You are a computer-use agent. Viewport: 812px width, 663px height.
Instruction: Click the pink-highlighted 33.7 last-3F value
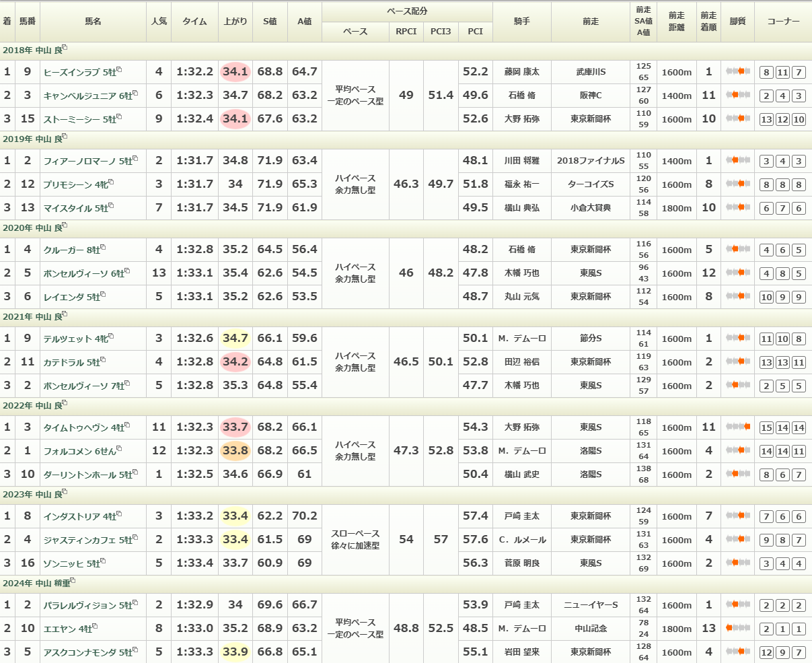235,427
